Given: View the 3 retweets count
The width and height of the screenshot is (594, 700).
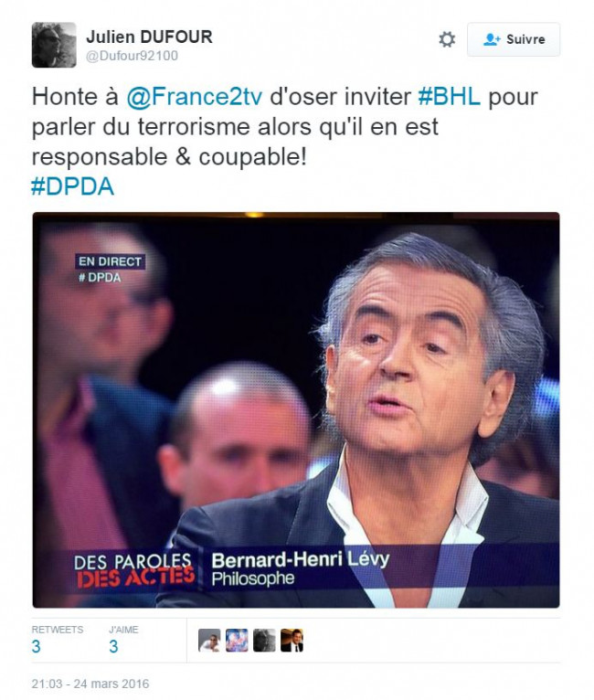Looking at the screenshot, I should coord(37,646).
